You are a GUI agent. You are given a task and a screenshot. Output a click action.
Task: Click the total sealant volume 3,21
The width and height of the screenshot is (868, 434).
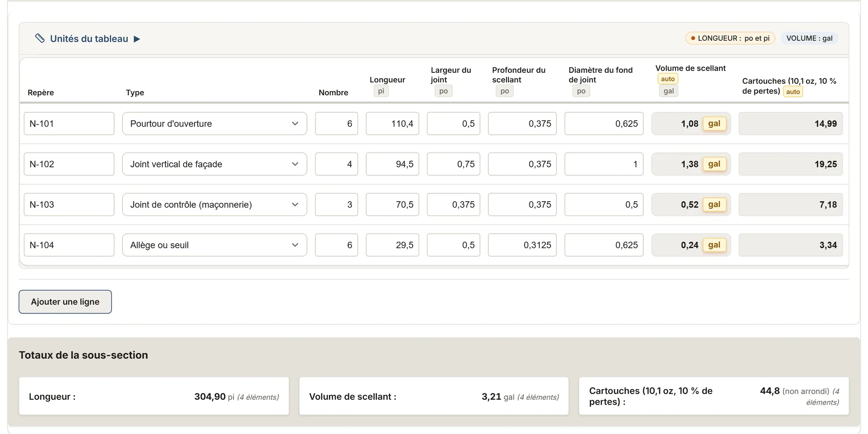point(491,396)
